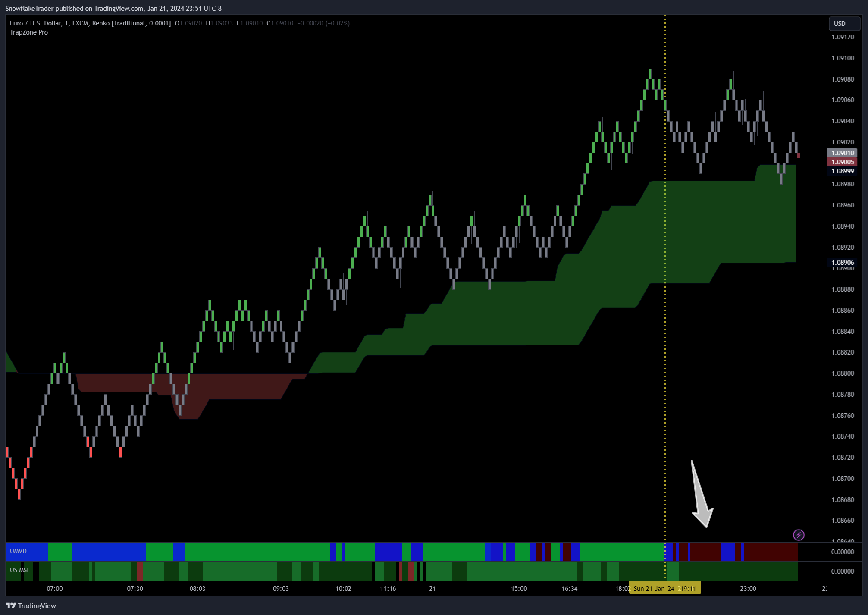
Task: Click the 15:00 time axis label
Action: 519,588
